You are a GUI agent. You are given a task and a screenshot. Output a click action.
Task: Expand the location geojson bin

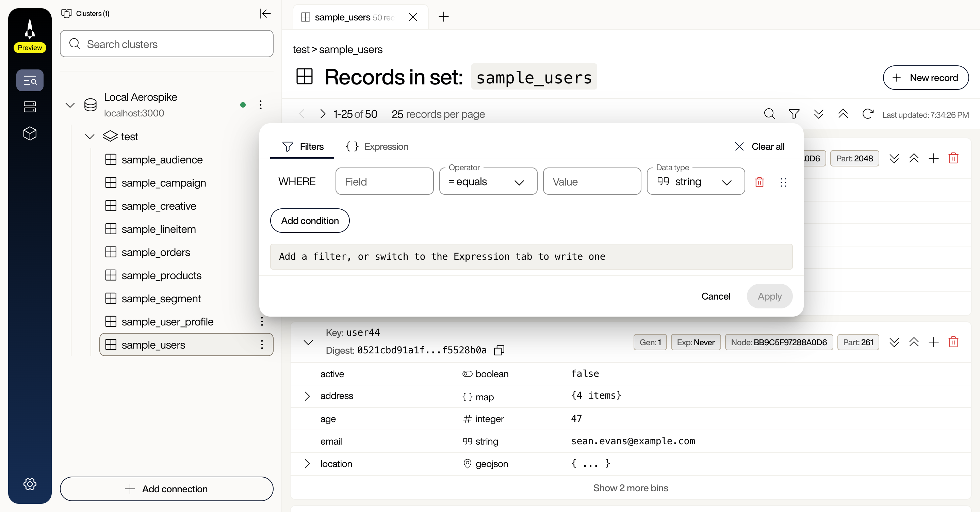point(307,464)
